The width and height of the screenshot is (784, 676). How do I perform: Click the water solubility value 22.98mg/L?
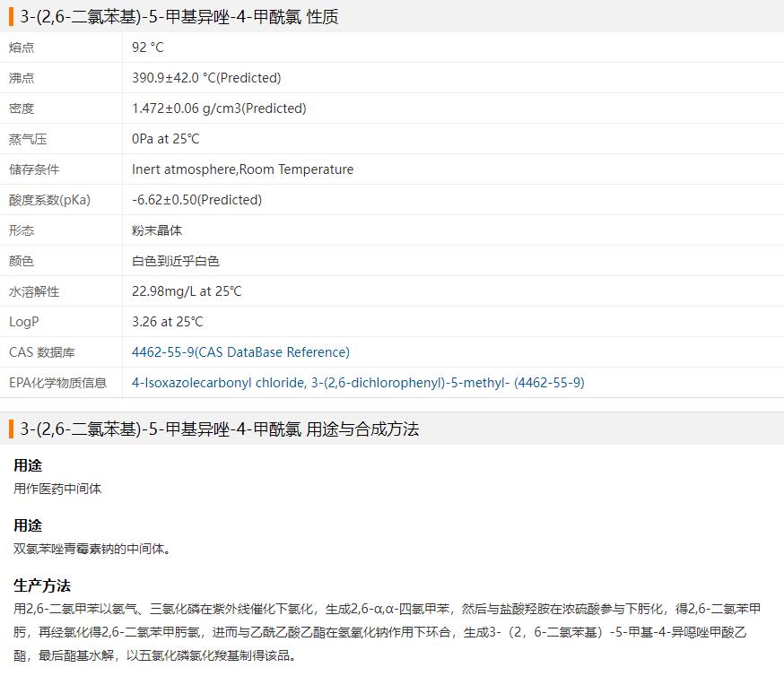tap(187, 291)
